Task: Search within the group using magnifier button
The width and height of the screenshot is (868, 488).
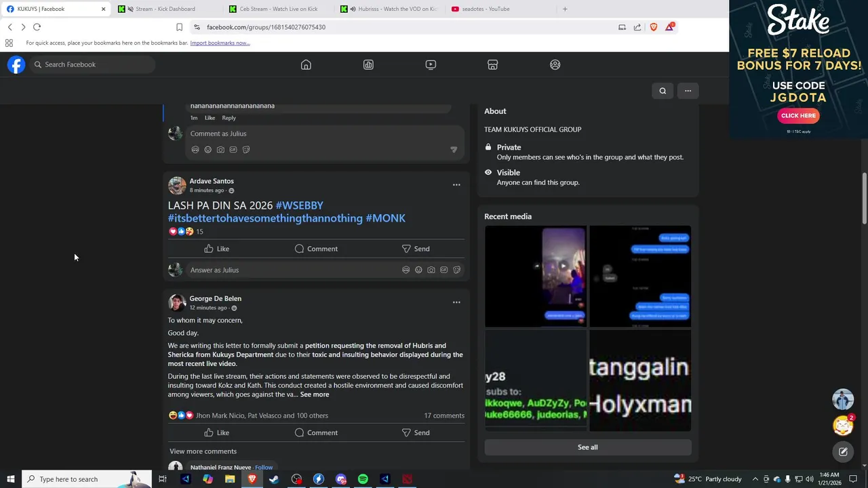Action: [x=663, y=91]
